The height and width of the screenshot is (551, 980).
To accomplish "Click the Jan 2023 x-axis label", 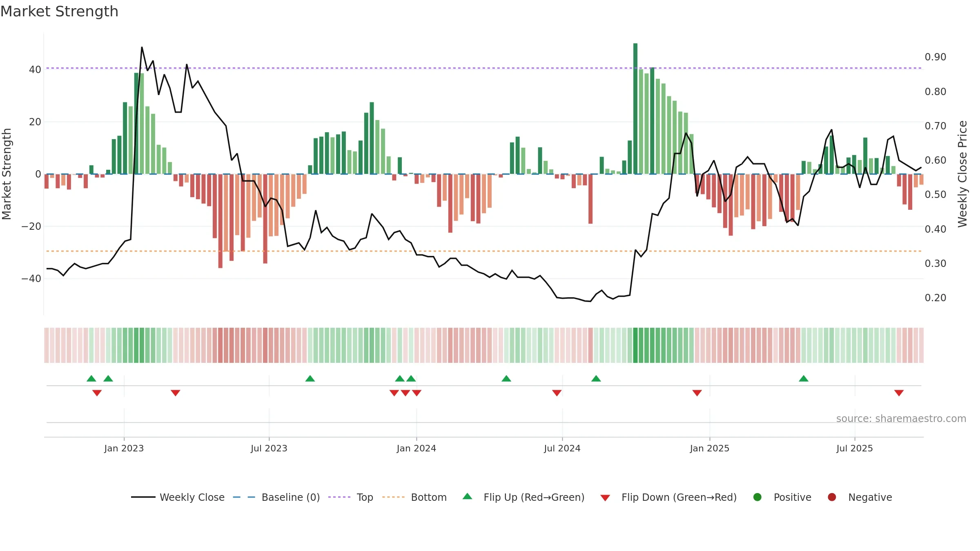I will click(124, 448).
